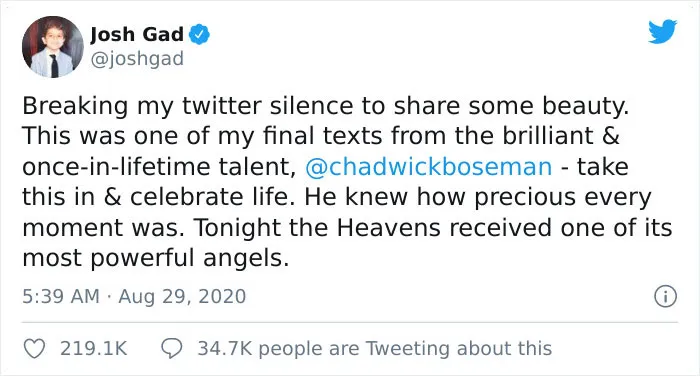Follow the @chadwickboseman mention link

click(x=429, y=167)
